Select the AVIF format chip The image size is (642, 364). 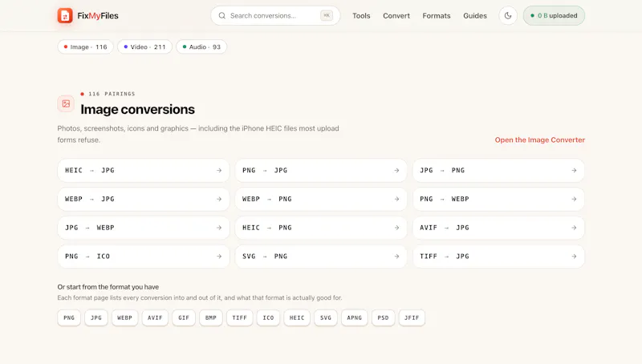pos(155,317)
